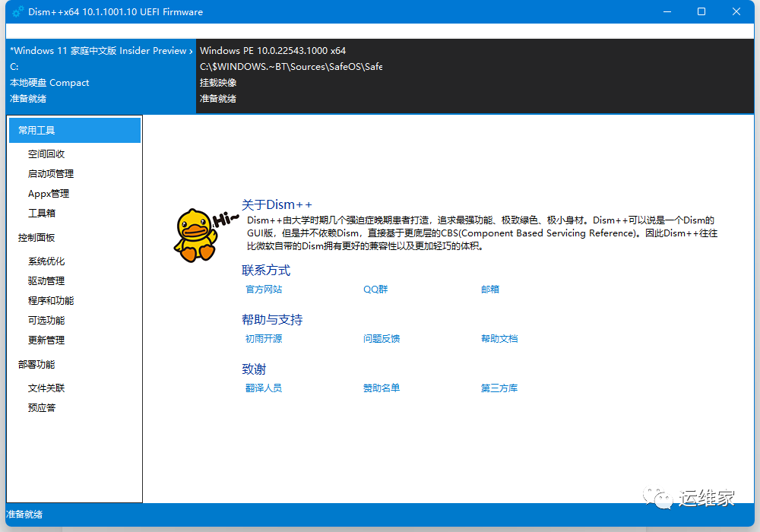Open Appx管理 in the sidebar
This screenshot has width=760, height=532.
pos(49,194)
